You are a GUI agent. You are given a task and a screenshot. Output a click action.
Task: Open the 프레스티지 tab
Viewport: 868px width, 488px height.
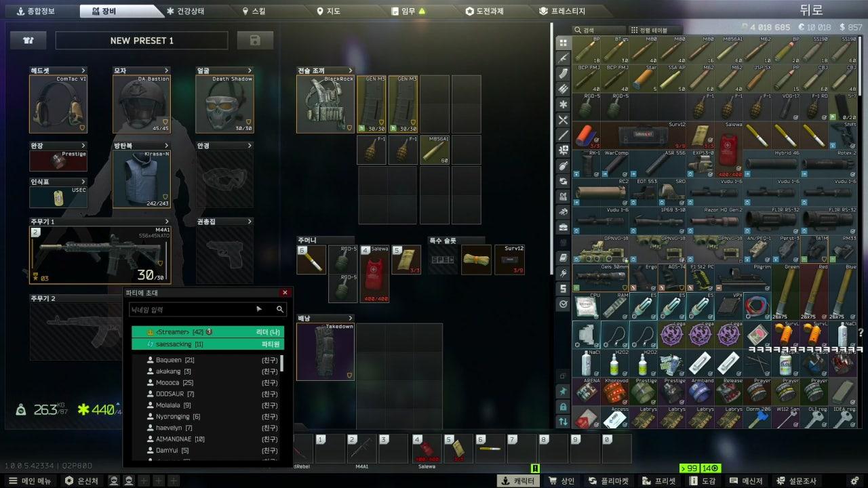(562, 11)
